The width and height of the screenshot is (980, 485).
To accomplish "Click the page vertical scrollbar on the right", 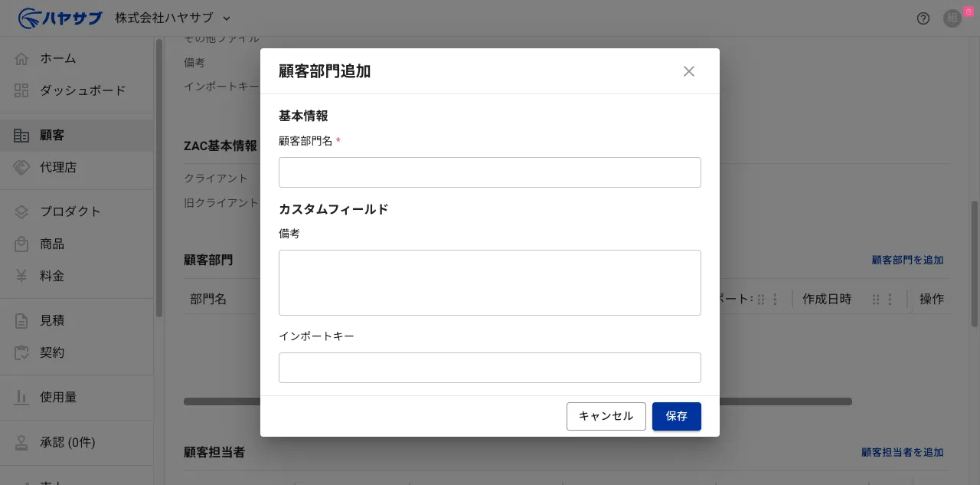I will 975,264.
